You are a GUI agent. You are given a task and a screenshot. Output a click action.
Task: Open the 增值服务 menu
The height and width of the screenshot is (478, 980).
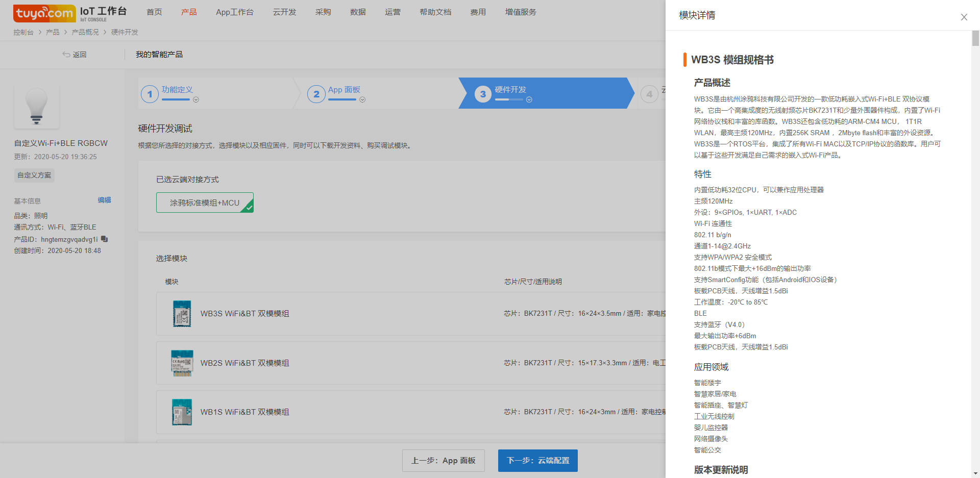[x=521, y=12]
